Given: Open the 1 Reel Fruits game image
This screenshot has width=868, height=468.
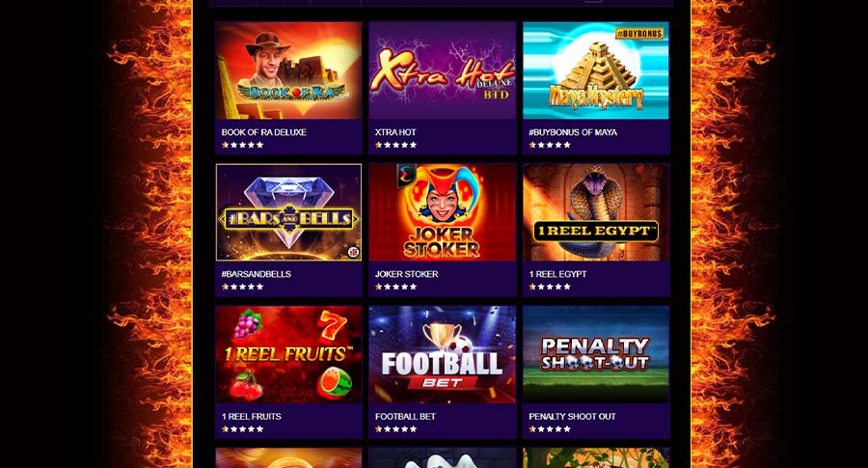Looking at the screenshot, I should click(288, 354).
